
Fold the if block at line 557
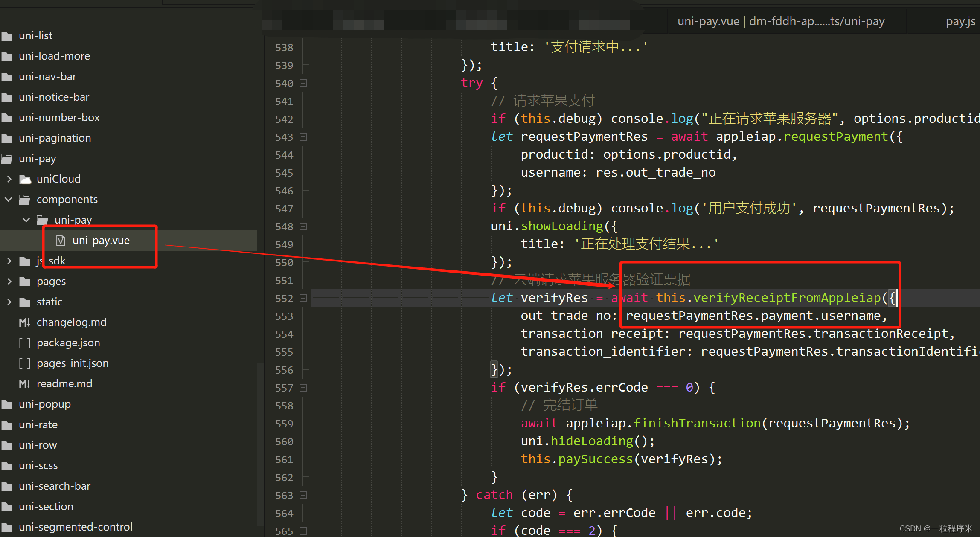tap(303, 388)
